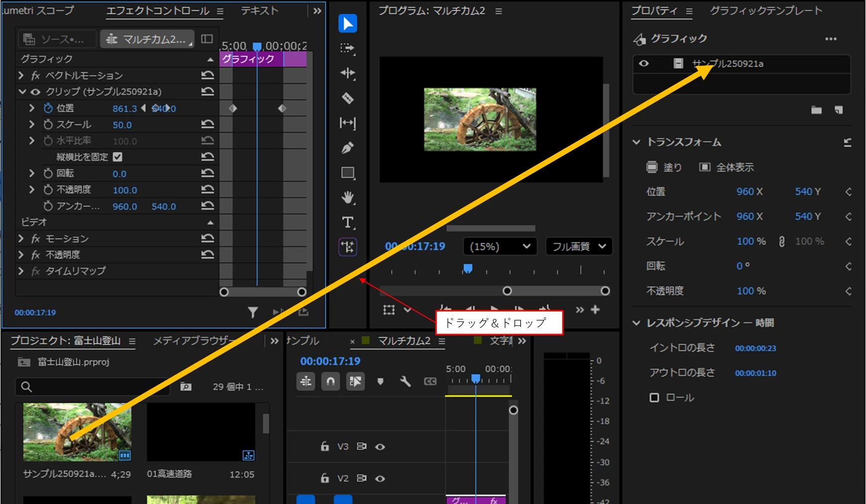Image resolution: width=866 pixels, height=504 pixels.
Task: Toggle the clip eye in Effect Controls
Action: 35,92
